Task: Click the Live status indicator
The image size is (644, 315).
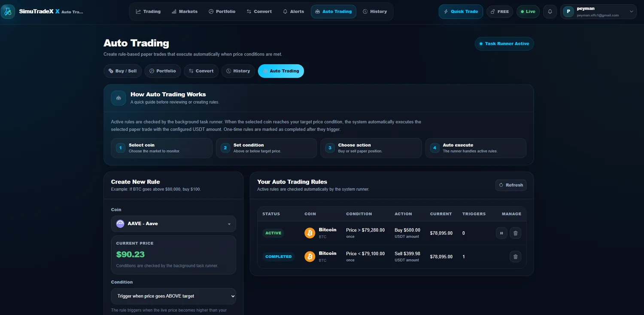Action: click(528, 12)
